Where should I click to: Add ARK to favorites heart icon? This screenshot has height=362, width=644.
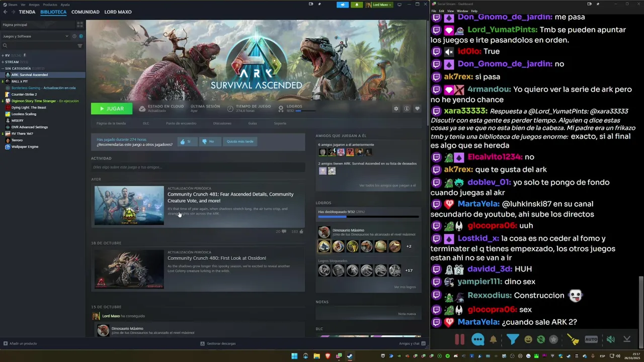point(417,109)
